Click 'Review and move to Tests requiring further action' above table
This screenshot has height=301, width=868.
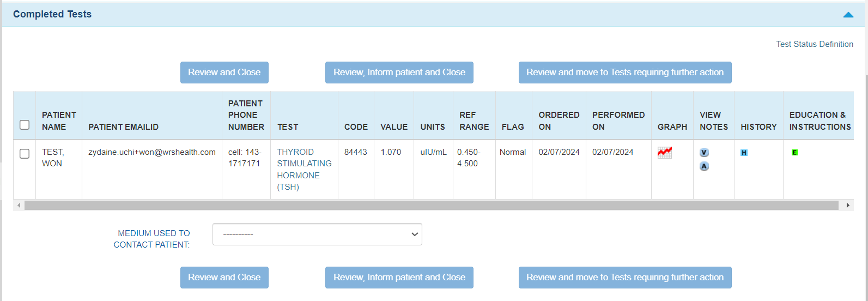point(624,73)
